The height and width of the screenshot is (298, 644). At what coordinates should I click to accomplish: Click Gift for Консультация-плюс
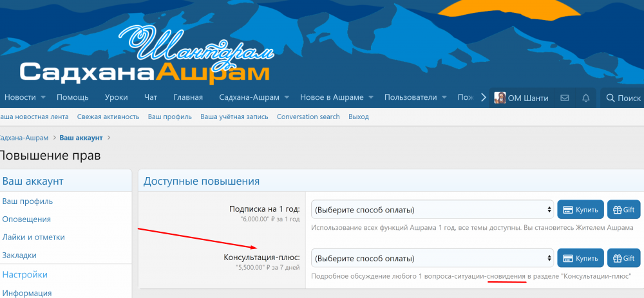click(x=624, y=259)
